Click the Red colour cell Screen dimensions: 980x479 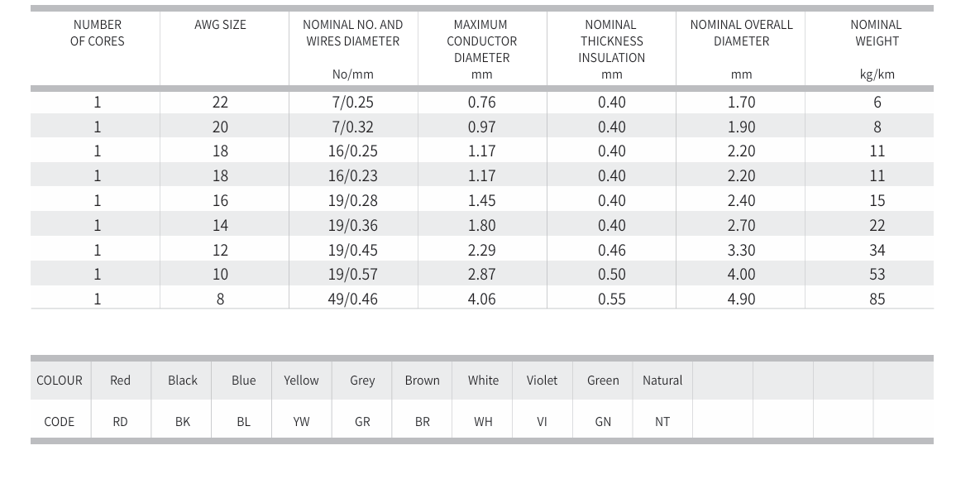pyautogui.click(x=120, y=381)
